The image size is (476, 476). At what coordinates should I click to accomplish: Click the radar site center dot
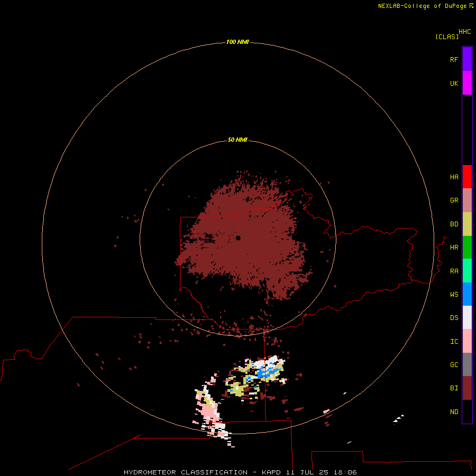(238, 238)
